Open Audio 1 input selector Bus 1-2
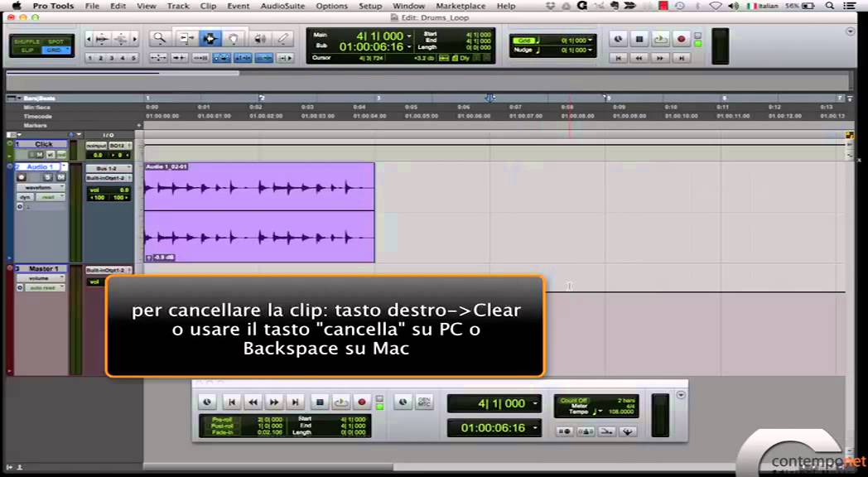The height and width of the screenshot is (477, 868). (x=108, y=168)
